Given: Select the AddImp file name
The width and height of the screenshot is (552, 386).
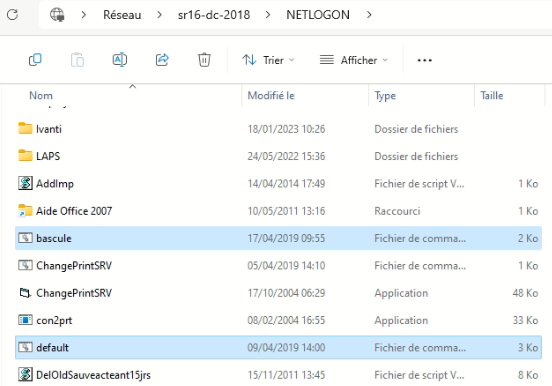Looking at the screenshot, I should coord(55,183).
